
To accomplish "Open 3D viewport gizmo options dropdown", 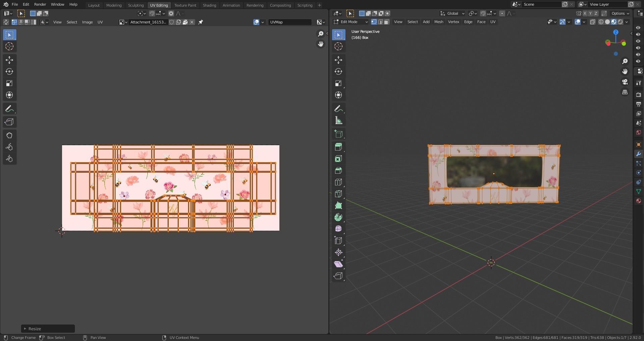I will (x=569, y=22).
